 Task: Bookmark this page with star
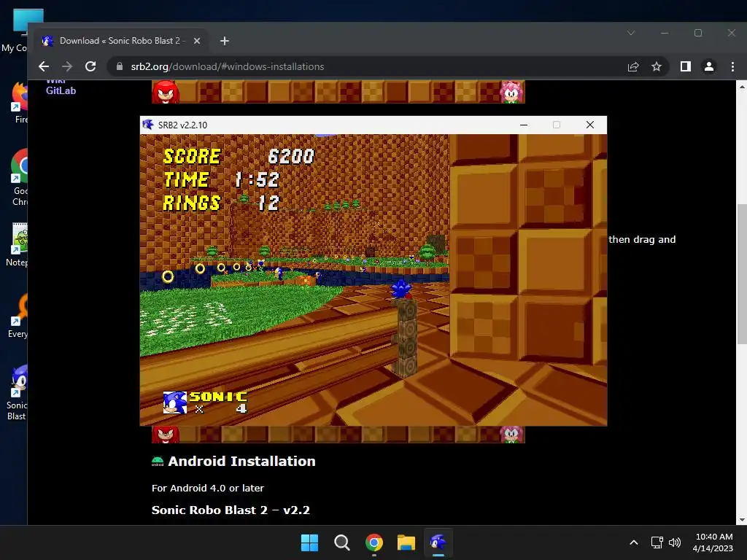pyautogui.click(x=657, y=66)
